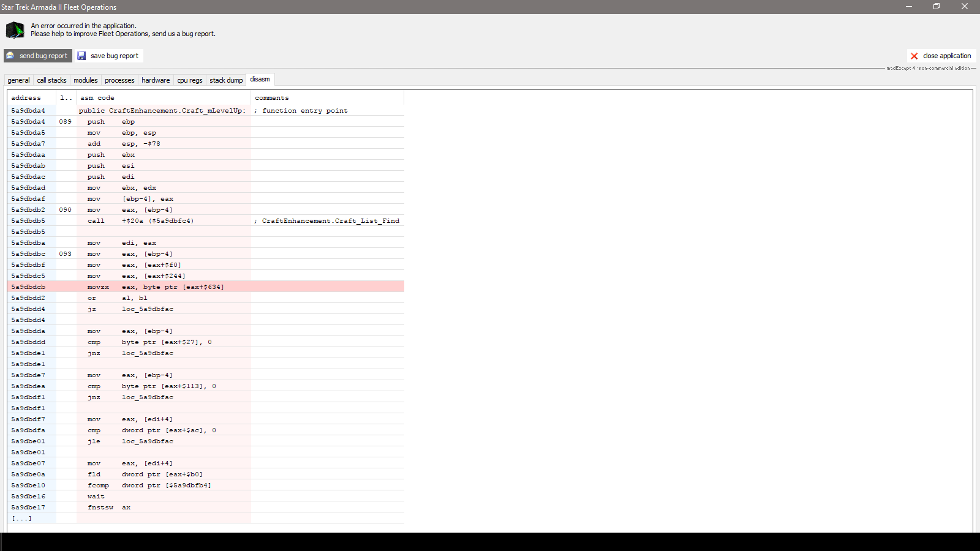
Task: Click line number 089 cell
Action: click(x=66, y=122)
